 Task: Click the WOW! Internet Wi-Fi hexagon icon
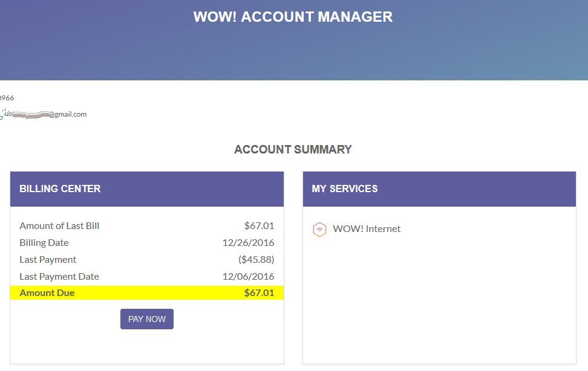coord(319,229)
